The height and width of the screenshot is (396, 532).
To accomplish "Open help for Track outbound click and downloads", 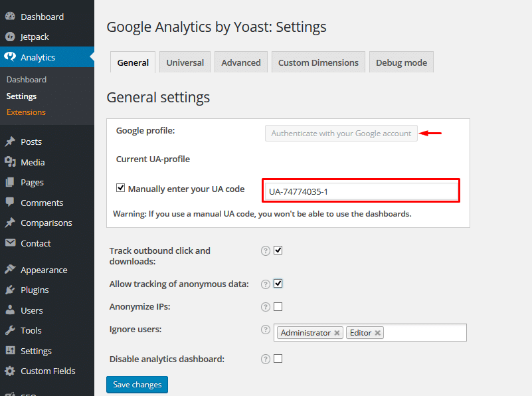I will (x=265, y=250).
